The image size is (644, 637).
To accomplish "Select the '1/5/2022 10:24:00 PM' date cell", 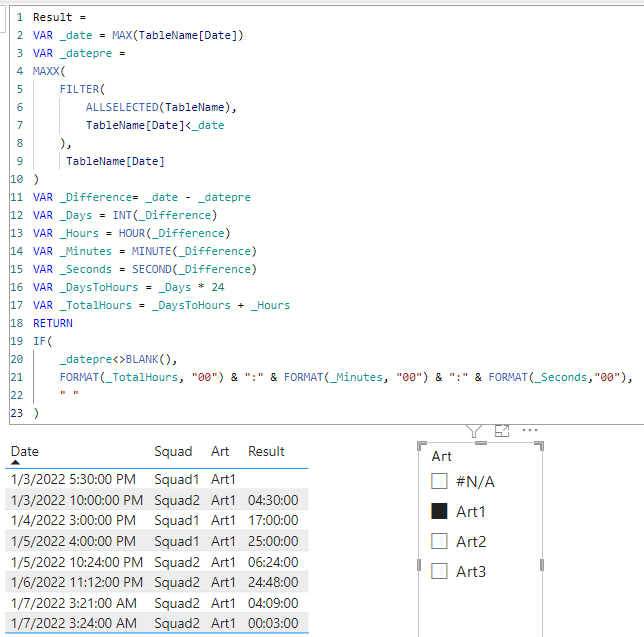I will 77,562.
